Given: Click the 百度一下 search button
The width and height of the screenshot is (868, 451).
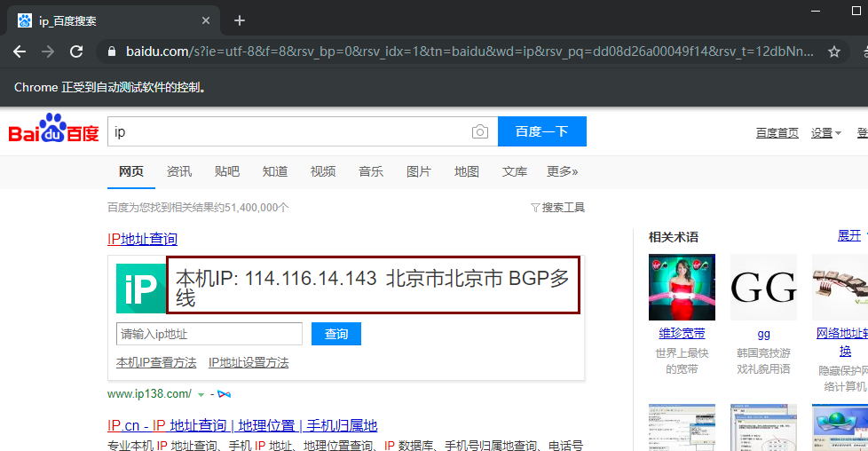Looking at the screenshot, I should [x=542, y=131].
